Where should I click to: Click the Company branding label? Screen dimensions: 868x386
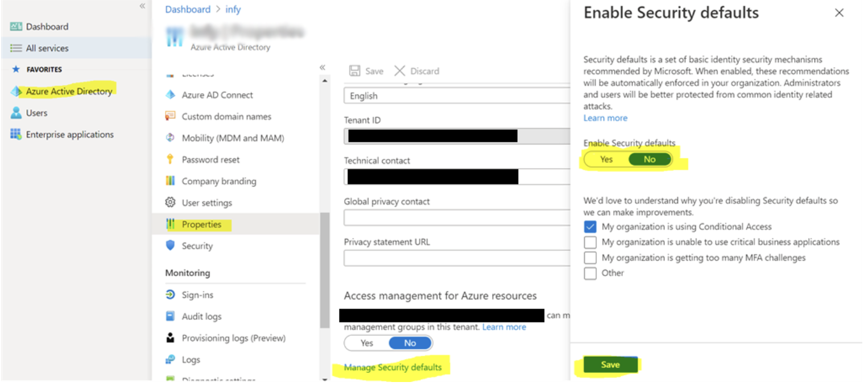click(x=219, y=181)
